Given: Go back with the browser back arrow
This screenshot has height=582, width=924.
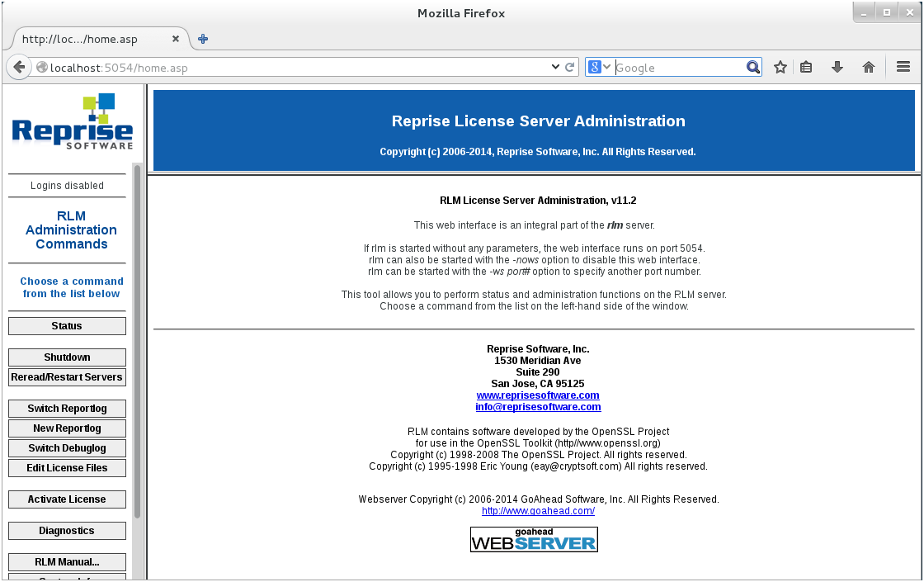Looking at the screenshot, I should coord(19,67).
